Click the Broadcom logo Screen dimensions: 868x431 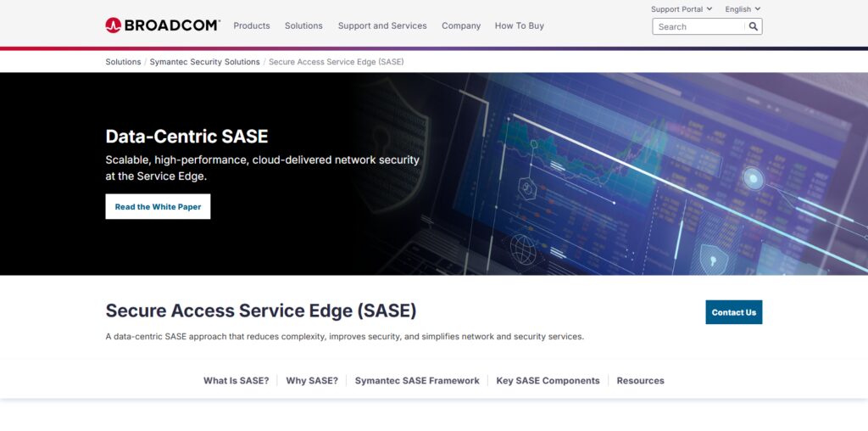point(162,25)
